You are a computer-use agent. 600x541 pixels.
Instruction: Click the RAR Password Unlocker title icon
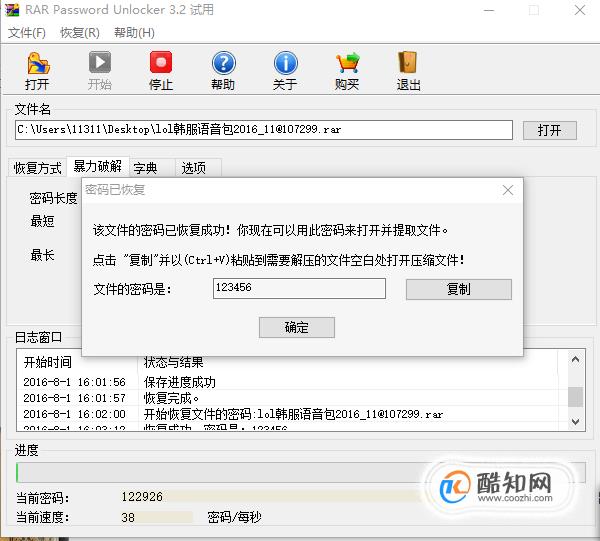click(x=12, y=10)
